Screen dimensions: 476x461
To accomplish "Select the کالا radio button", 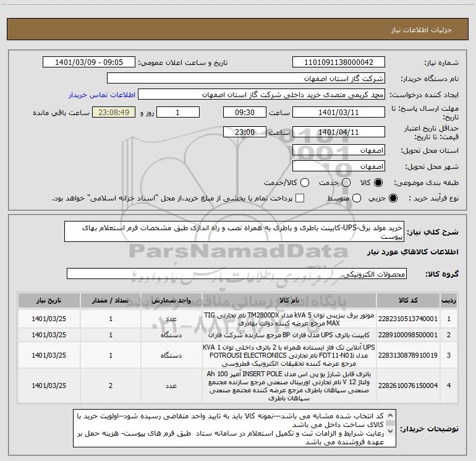I will 378,183.
